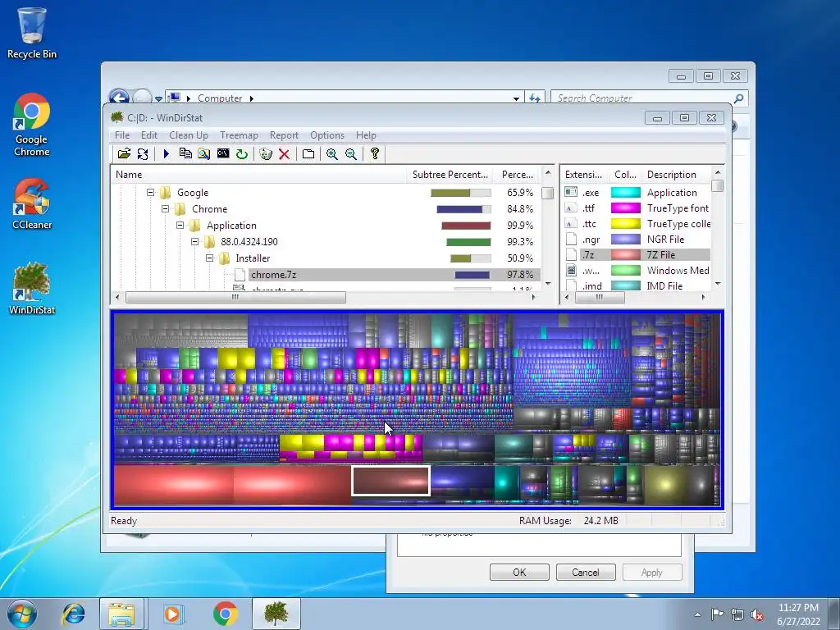Select the NGR File extension row

point(637,239)
